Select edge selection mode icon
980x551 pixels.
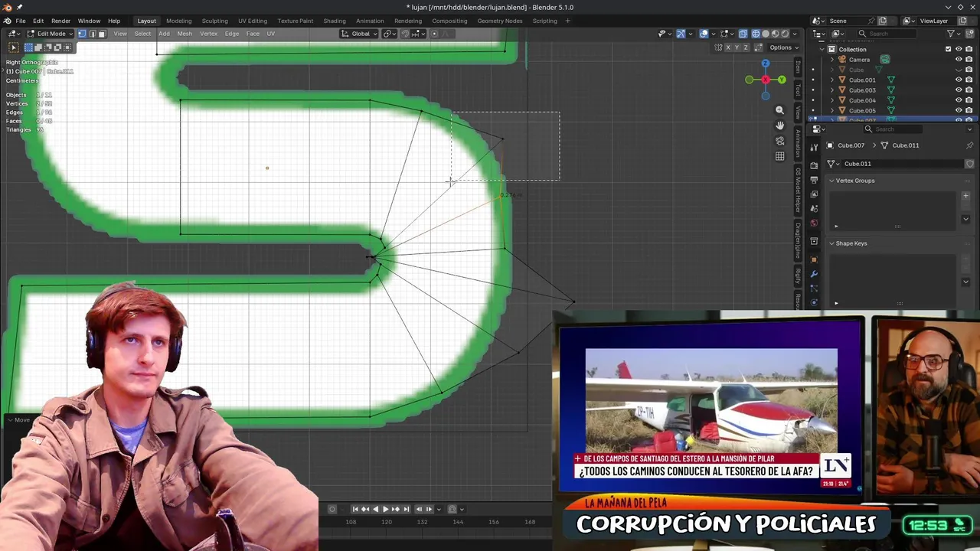[x=92, y=34]
